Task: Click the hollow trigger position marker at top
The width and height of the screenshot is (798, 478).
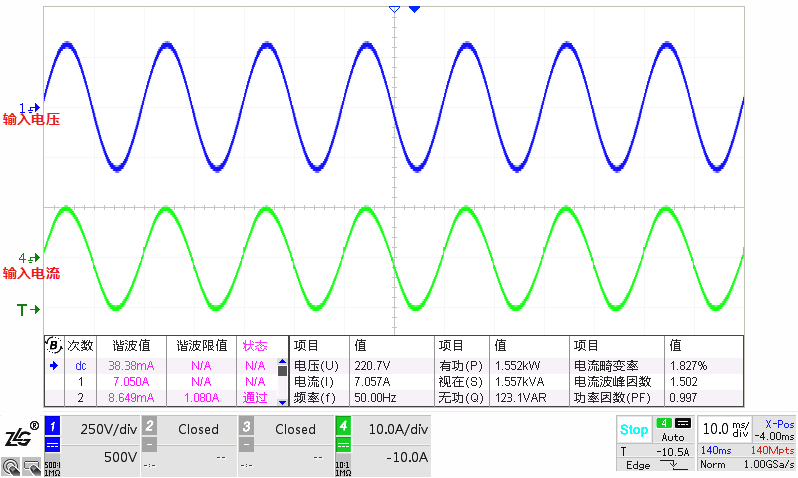Action: [x=394, y=9]
